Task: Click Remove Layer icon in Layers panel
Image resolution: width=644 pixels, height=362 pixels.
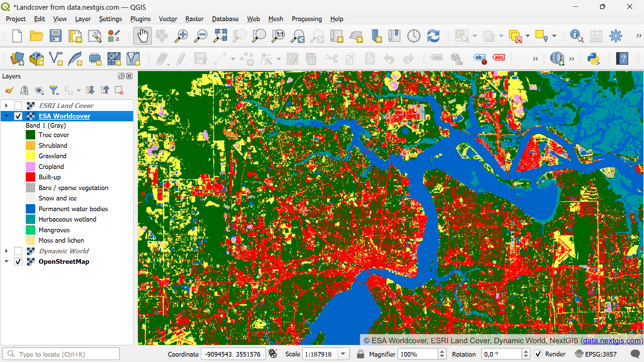Action: coord(119,90)
